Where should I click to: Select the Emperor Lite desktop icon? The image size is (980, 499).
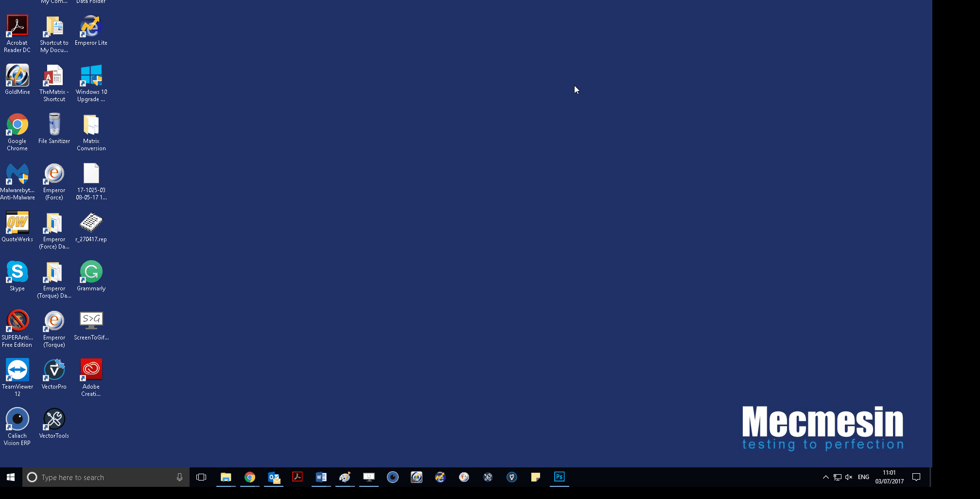tap(91, 30)
